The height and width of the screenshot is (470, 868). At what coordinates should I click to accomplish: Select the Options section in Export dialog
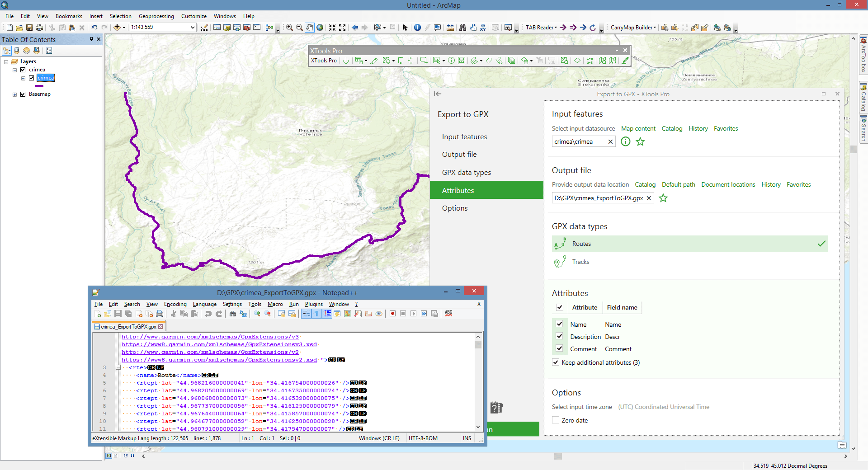pyautogui.click(x=486, y=208)
